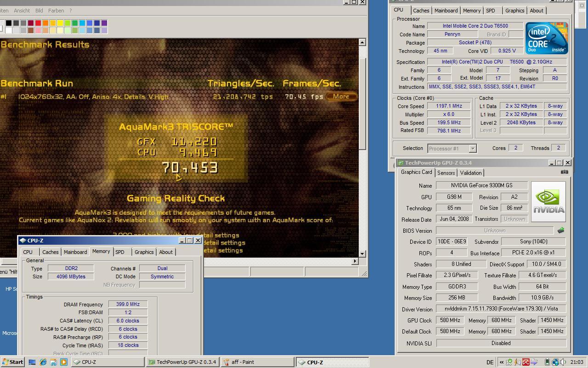Click the memory Size 4096 MBytes value
This screenshot has height=368, width=588.
[71, 276]
